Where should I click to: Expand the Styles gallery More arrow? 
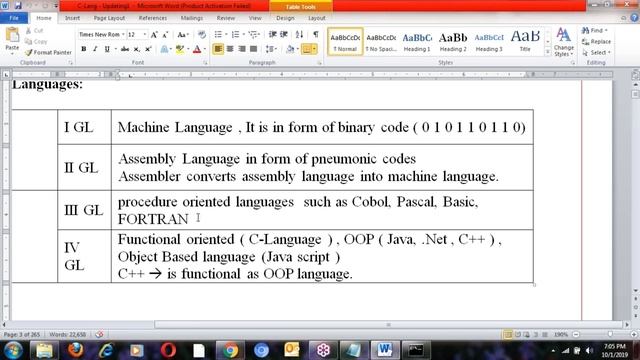tap(548, 52)
